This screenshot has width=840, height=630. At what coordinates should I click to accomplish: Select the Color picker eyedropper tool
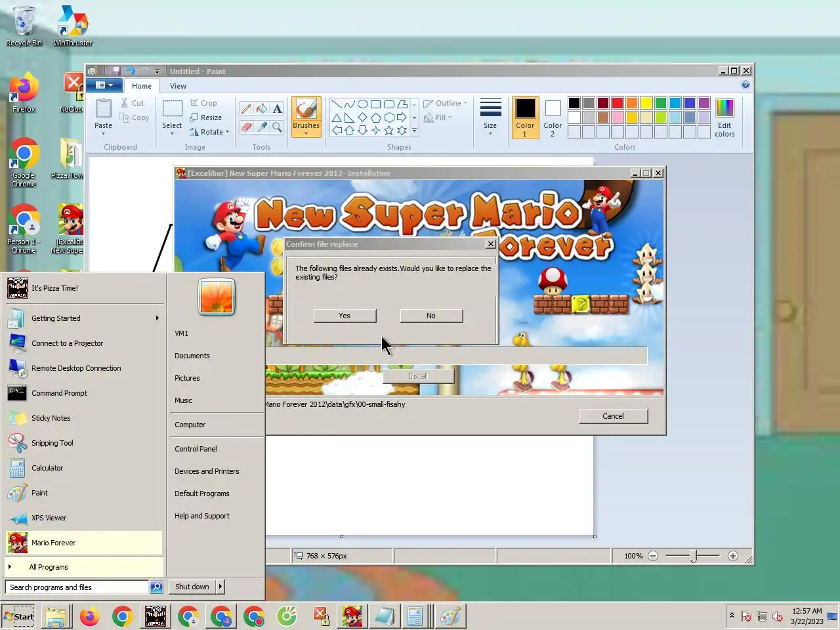[x=261, y=127]
